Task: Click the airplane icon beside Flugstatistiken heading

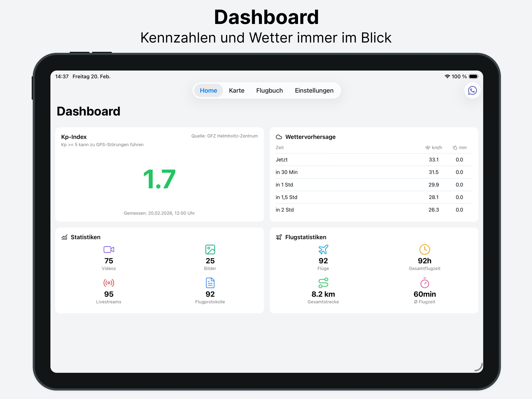Action: coord(279,237)
